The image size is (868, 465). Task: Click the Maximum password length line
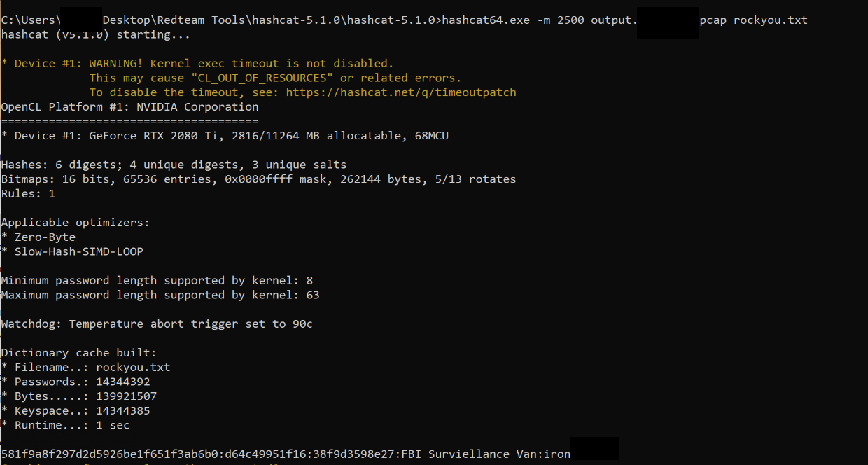[160, 295]
